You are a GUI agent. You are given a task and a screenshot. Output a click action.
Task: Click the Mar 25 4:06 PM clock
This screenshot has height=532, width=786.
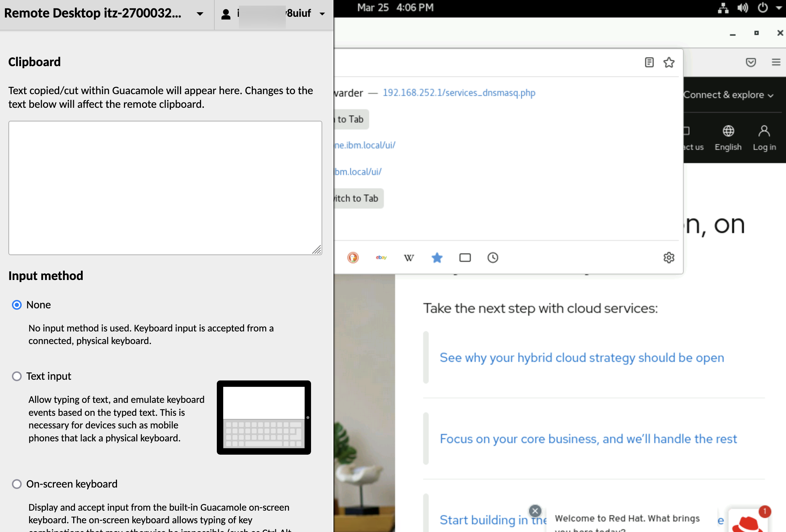coord(395,8)
